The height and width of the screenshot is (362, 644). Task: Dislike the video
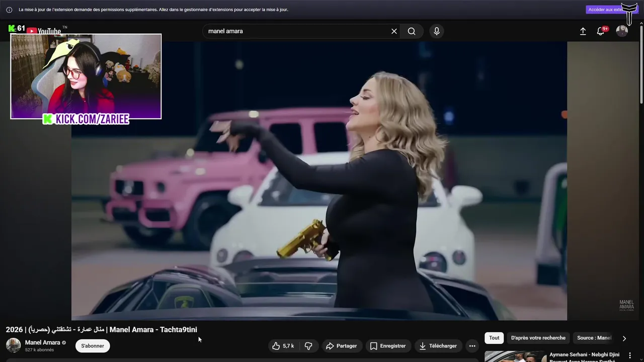click(x=308, y=346)
